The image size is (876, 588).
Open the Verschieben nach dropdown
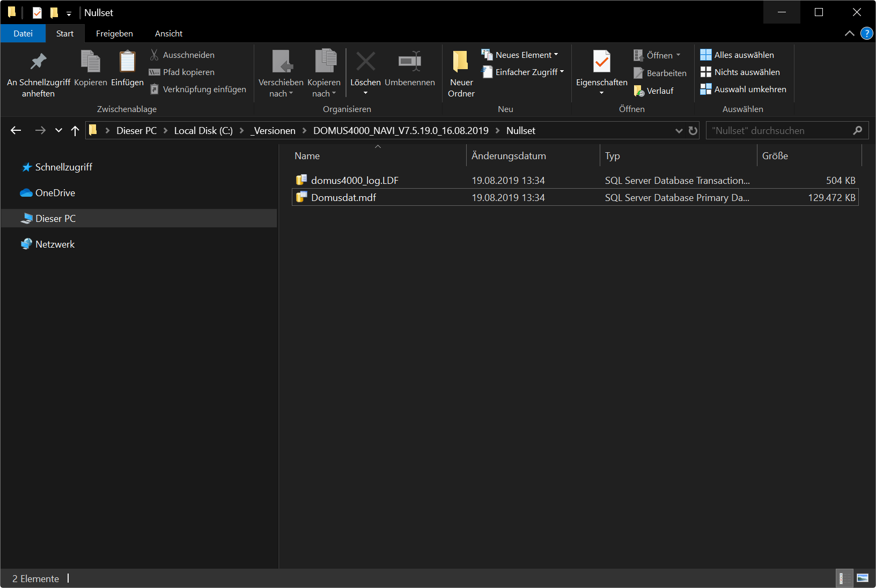point(281,73)
